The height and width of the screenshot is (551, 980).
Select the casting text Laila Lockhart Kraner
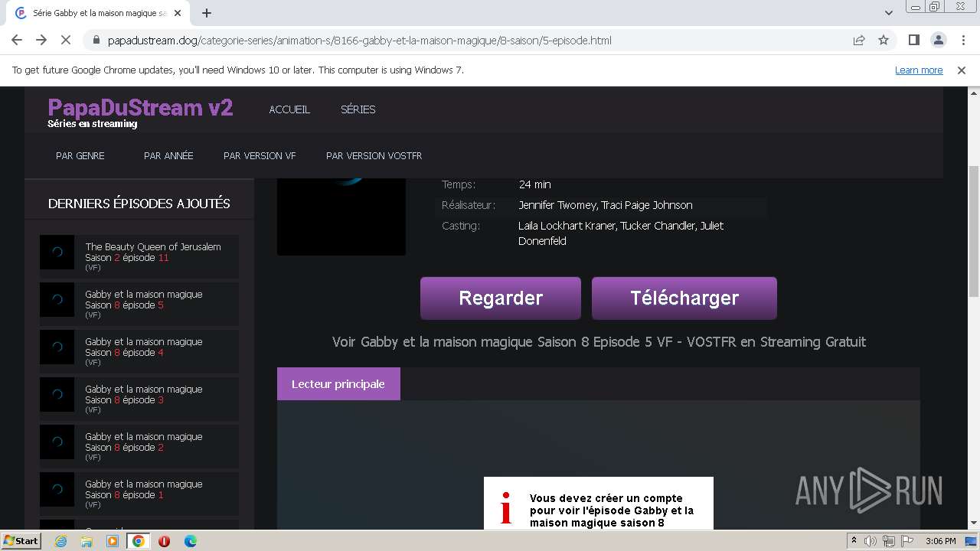tap(567, 226)
